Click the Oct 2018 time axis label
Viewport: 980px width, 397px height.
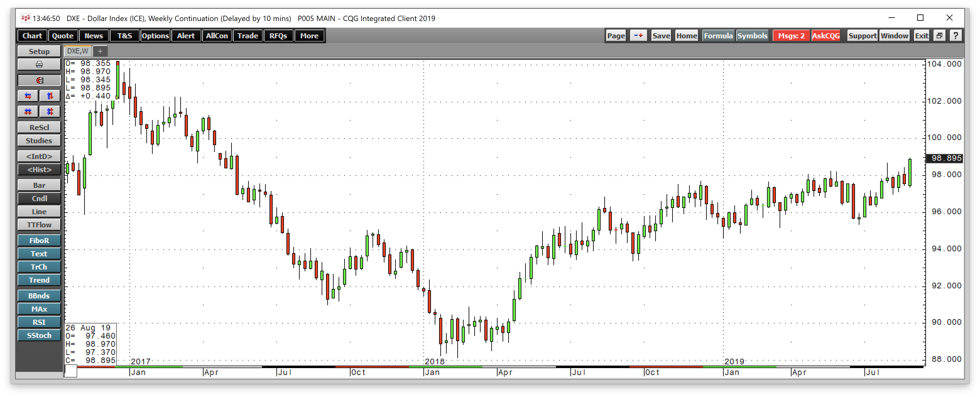652,372
